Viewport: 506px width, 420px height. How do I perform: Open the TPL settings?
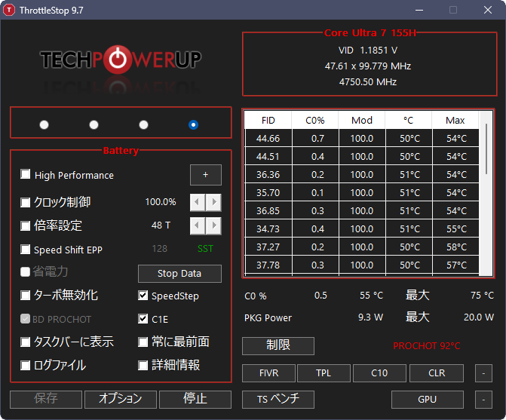tap(324, 373)
